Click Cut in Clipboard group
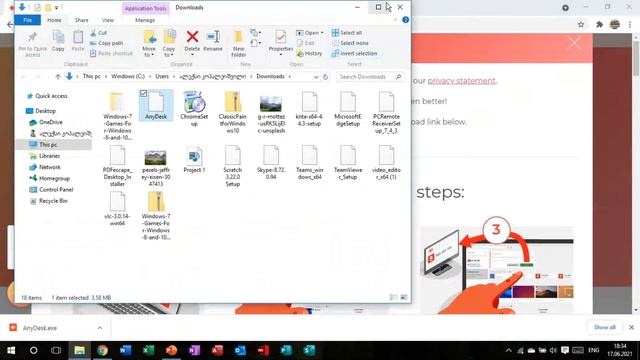 [99, 33]
